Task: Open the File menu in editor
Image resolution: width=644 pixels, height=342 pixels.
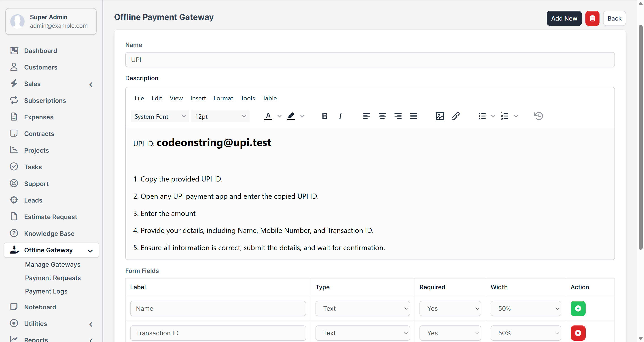Action: coord(139,98)
